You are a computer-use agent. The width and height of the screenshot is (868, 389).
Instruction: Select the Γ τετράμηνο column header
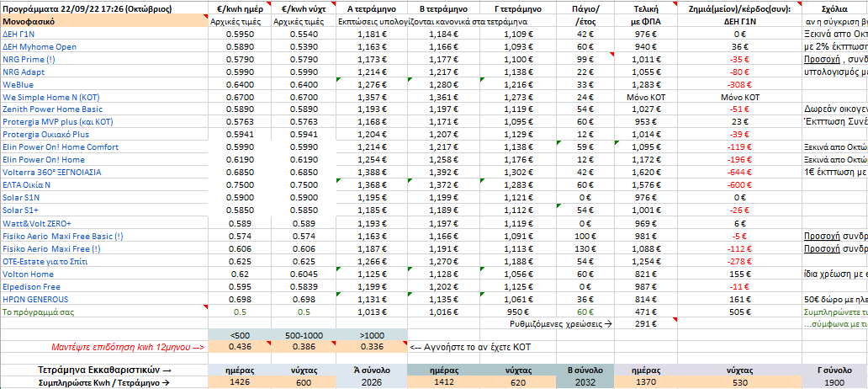[517, 9]
